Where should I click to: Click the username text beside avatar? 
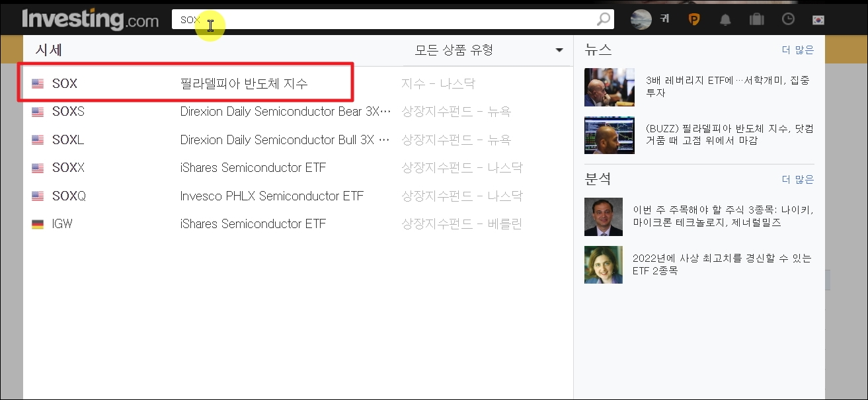coord(664,19)
